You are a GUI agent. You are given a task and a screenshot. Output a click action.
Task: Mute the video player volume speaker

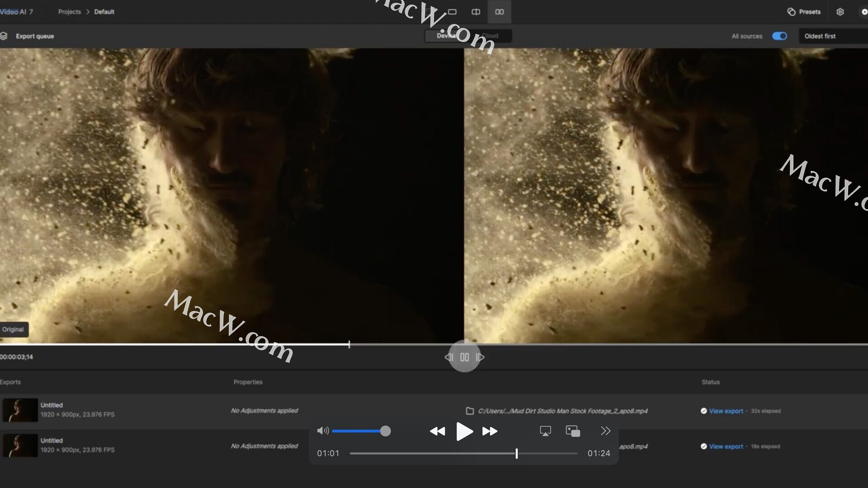(323, 431)
